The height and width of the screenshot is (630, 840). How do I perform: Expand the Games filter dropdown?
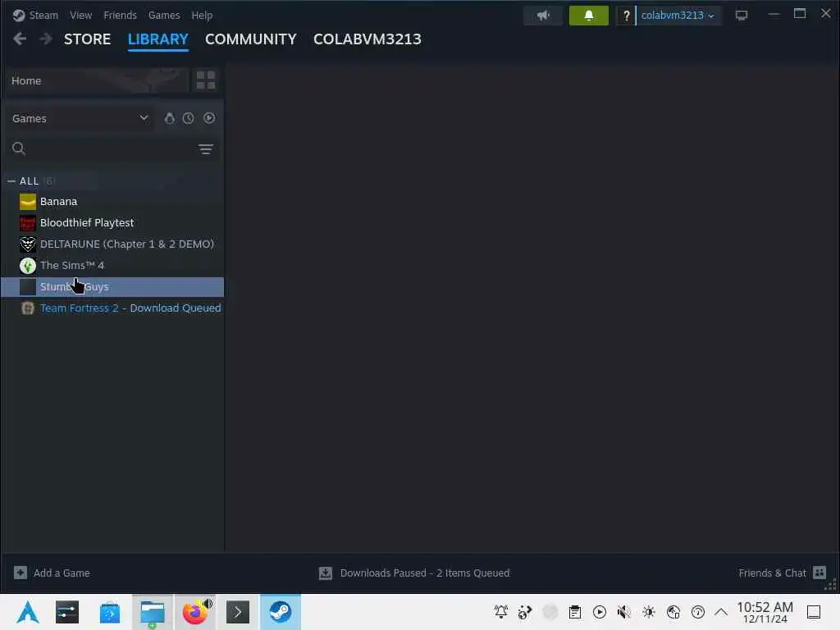pos(80,118)
